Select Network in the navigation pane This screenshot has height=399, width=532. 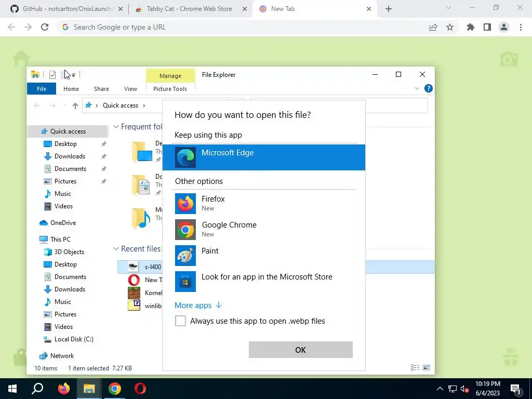tap(62, 356)
